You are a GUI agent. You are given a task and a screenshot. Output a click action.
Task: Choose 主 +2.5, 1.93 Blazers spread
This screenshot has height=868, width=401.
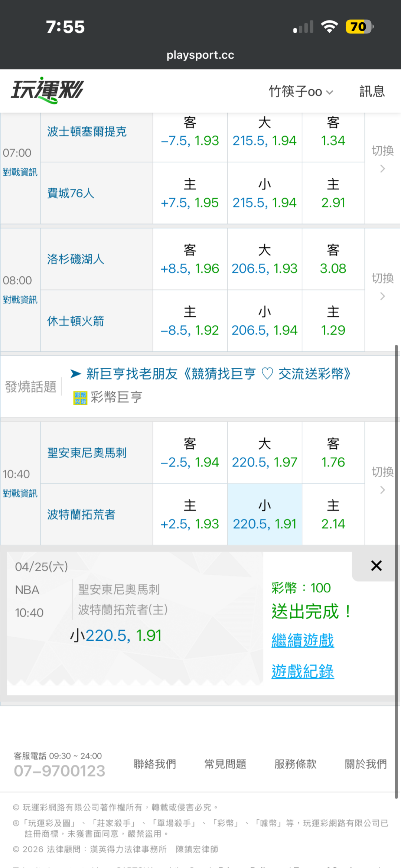pos(190,514)
